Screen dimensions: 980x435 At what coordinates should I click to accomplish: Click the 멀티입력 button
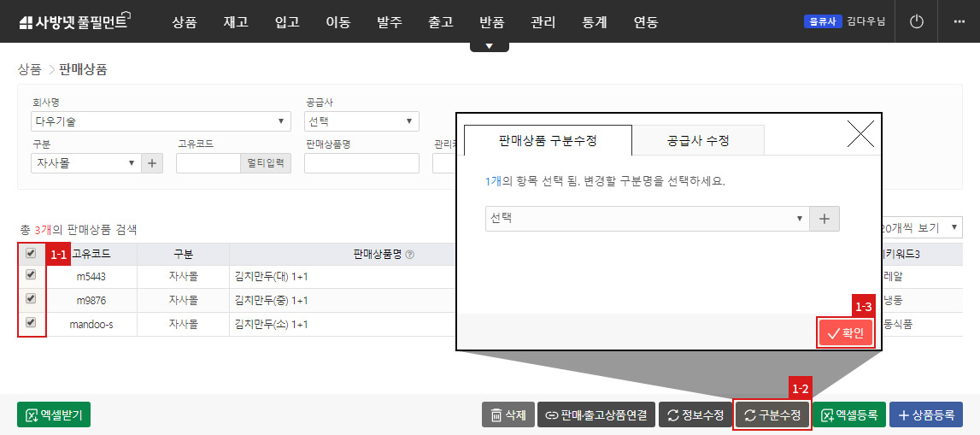[x=266, y=164]
